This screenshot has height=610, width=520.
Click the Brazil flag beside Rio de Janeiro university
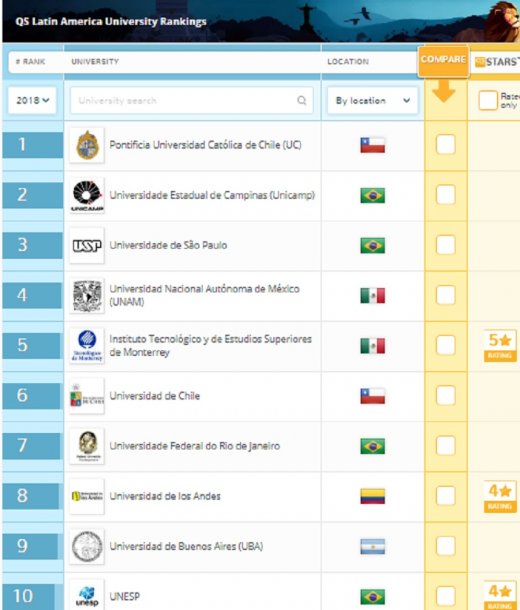(373, 446)
